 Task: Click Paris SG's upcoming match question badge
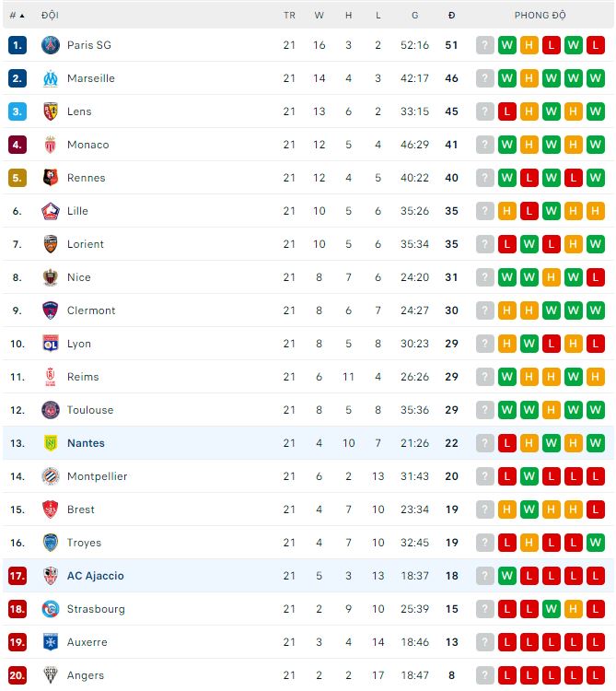pos(485,45)
